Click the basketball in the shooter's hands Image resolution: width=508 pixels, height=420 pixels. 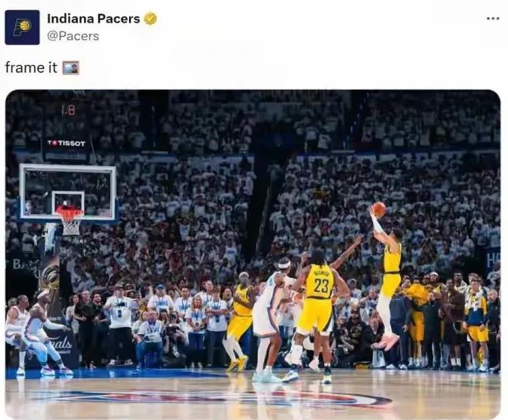point(378,210)
